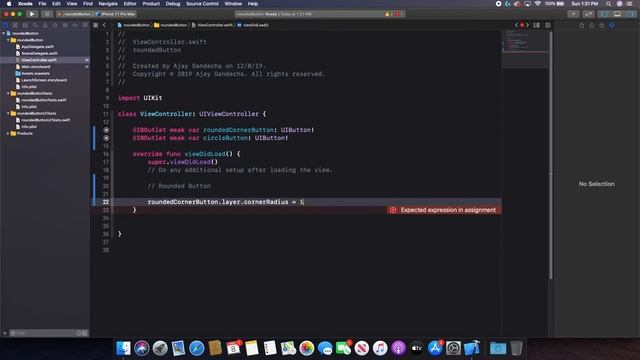This screenshot has width=640, height=360.
Task: Open App Store from the Dock
Action: (x=435, y=348)
